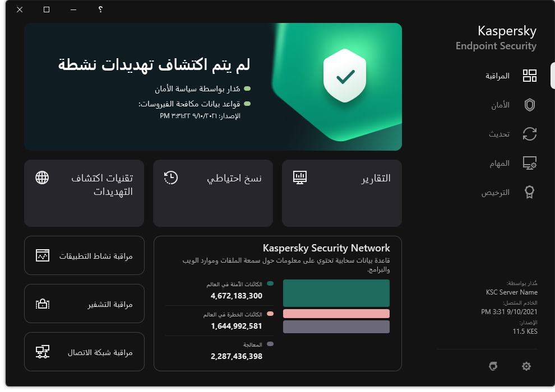The width and height of the screenshot is (555, 392).
Task: Select the المراقبة sidebar menu label
Action: [497, 76]
